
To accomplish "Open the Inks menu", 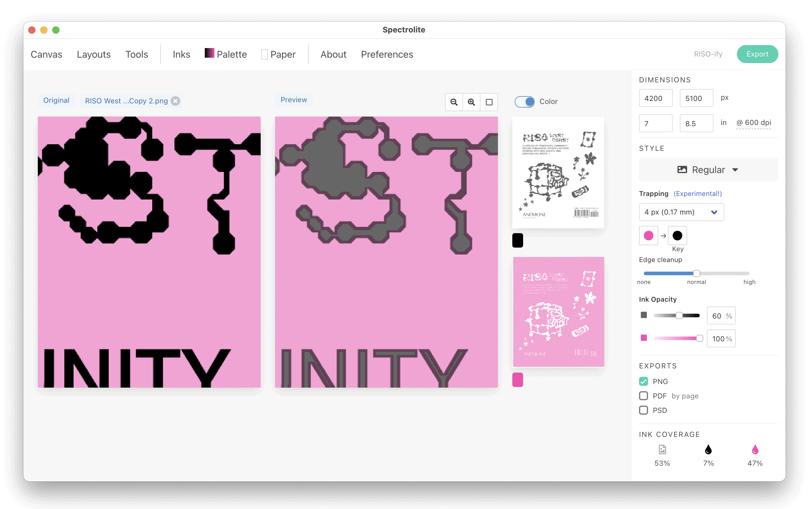I will [181, 55].
